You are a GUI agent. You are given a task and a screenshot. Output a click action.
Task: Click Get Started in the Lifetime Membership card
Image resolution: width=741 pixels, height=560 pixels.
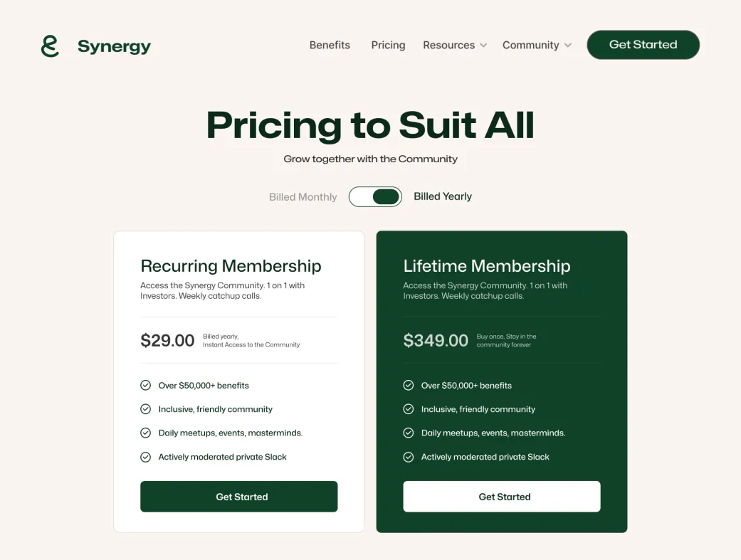coord(502,497)
